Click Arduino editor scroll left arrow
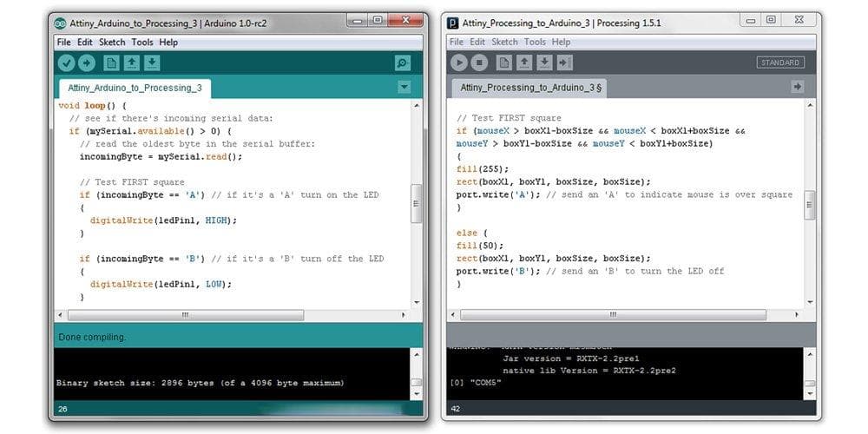The width and height of the screenshot is (868, 434). pyautogui.click(x=61, y=315)
